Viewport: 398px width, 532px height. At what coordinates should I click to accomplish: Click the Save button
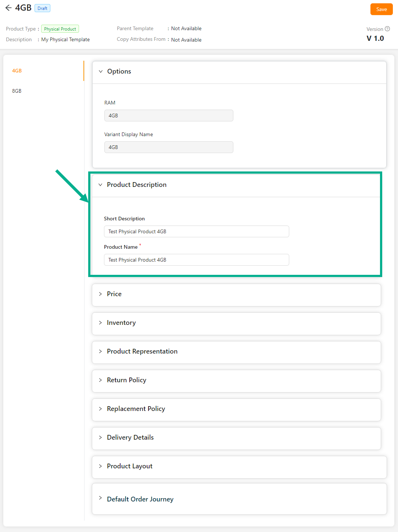click(x=381, y=9)
